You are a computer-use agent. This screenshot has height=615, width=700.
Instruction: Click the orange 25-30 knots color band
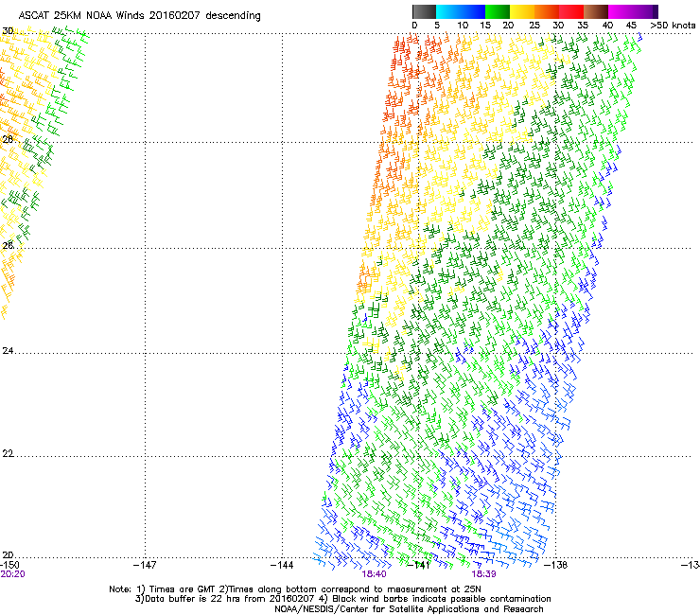(547, 11)
